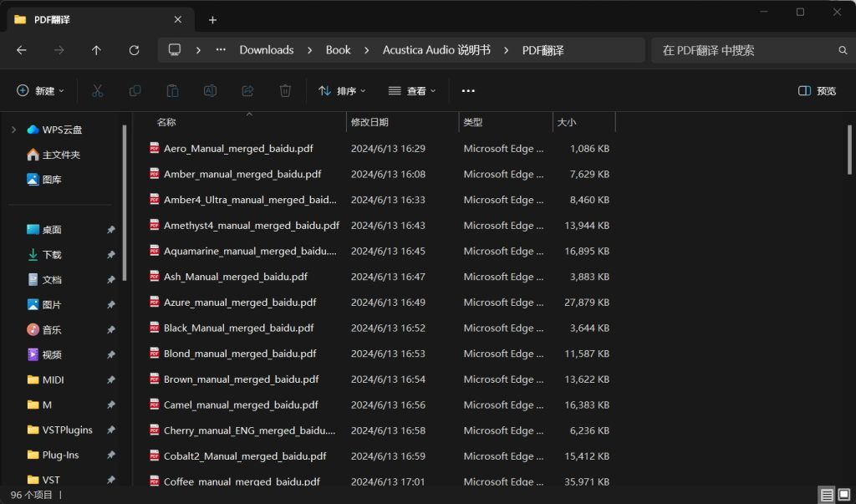Go to Book in the breadcrumb path

pyautogui.click(x=339, y=50)
